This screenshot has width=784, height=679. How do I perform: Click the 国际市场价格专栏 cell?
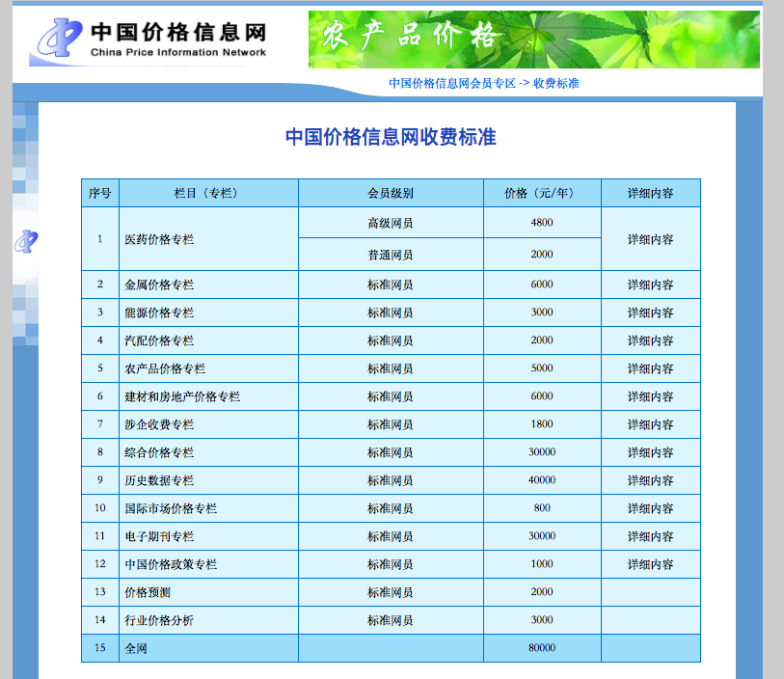[x=208, y=509]
